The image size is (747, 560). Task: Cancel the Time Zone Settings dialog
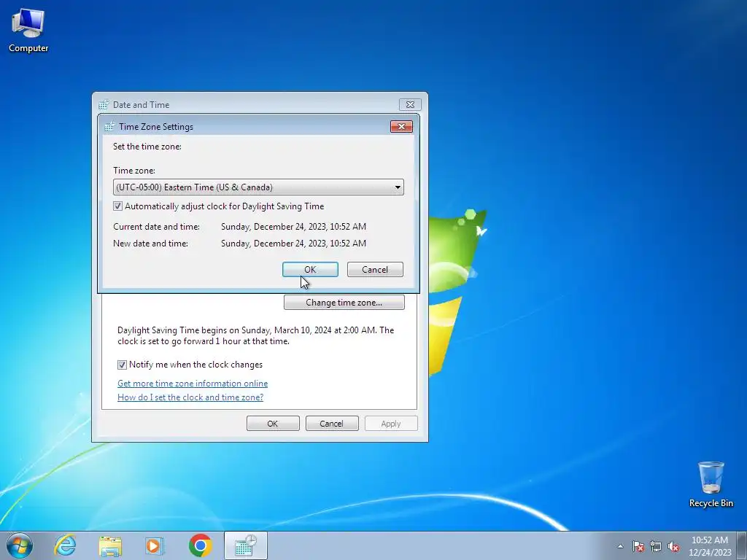[375, 270]
